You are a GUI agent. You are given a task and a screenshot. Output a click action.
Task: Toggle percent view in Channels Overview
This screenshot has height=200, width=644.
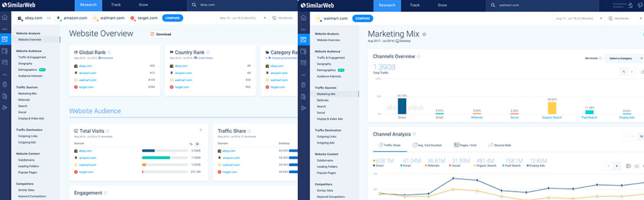pyautogui.click(x=624, y=71)
